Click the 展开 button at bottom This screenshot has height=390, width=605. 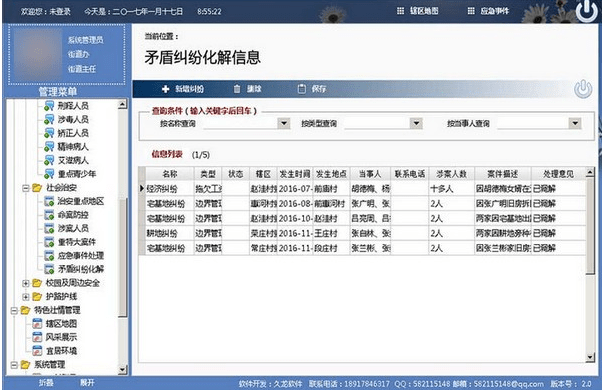[87, 383]
